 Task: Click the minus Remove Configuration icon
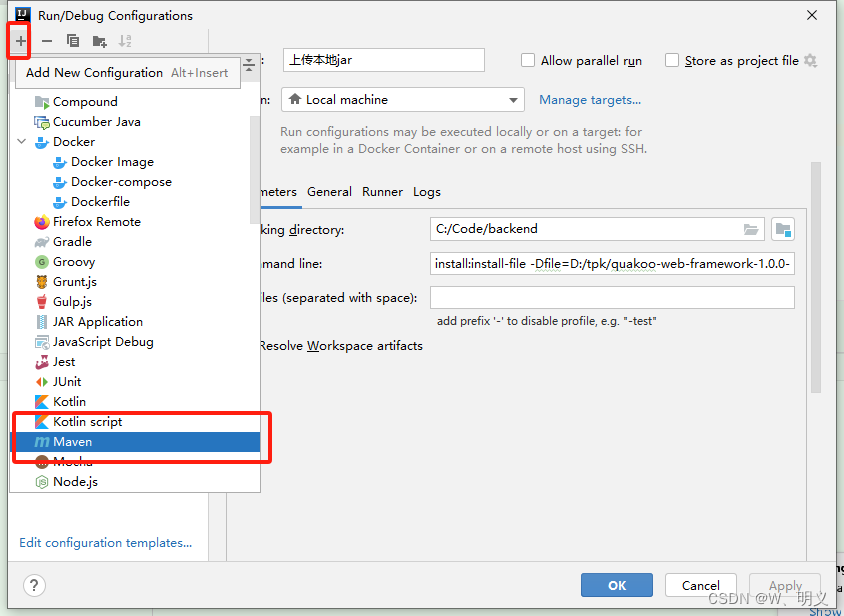(47, 40)
